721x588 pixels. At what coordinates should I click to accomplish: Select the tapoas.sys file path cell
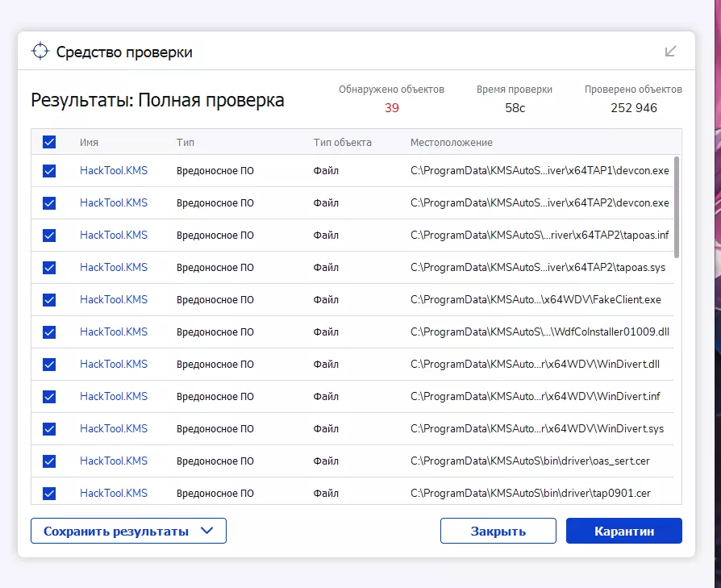pyautogui.click(x=538, y=267)
